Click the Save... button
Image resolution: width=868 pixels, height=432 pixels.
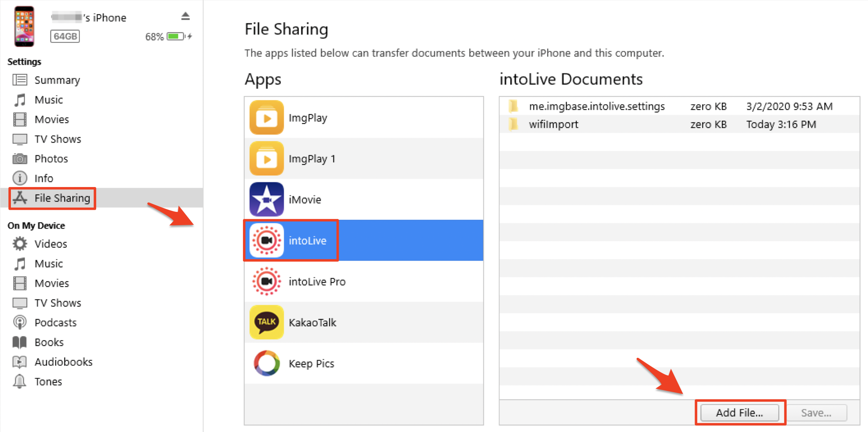pos(816,413)
